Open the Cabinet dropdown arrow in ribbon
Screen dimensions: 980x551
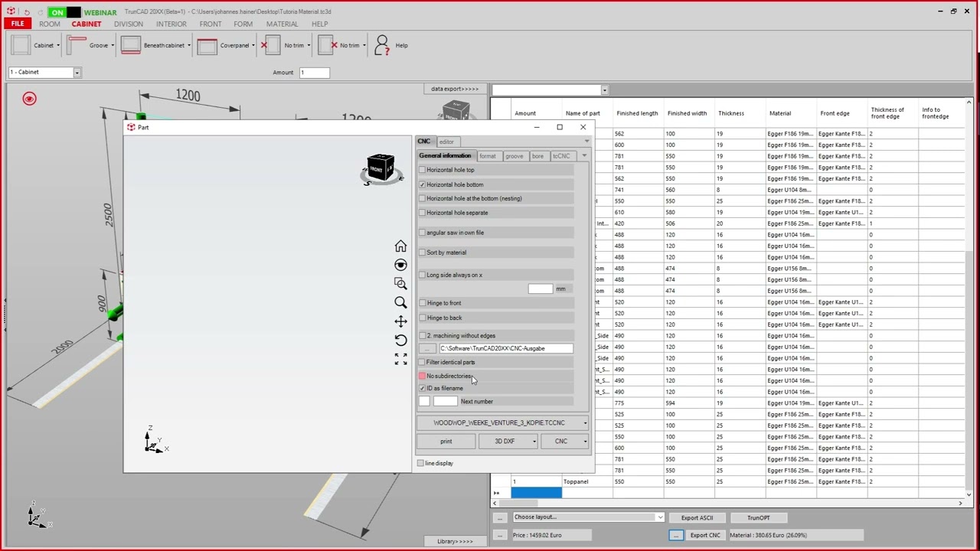pyautogui.click(x=57, y=45)
